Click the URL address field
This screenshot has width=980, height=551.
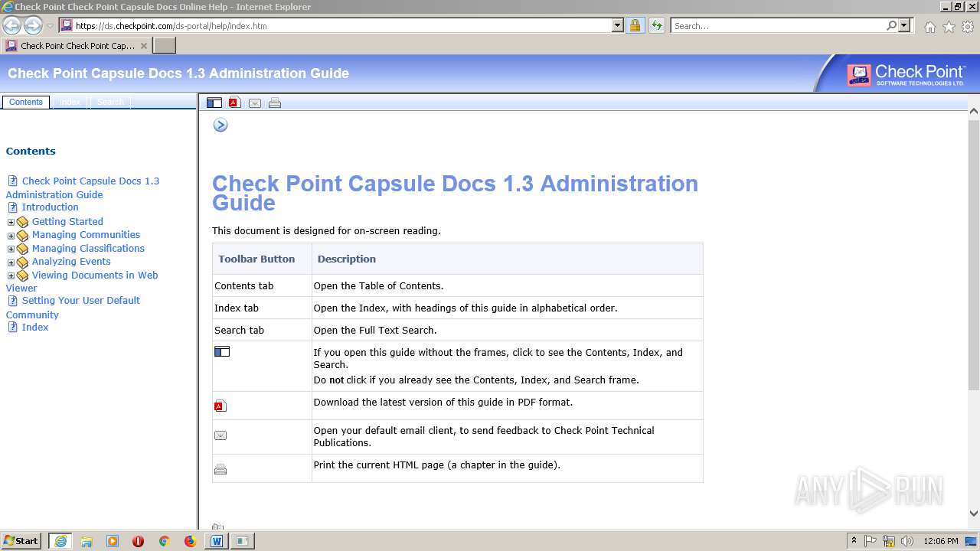pos(341,26)
